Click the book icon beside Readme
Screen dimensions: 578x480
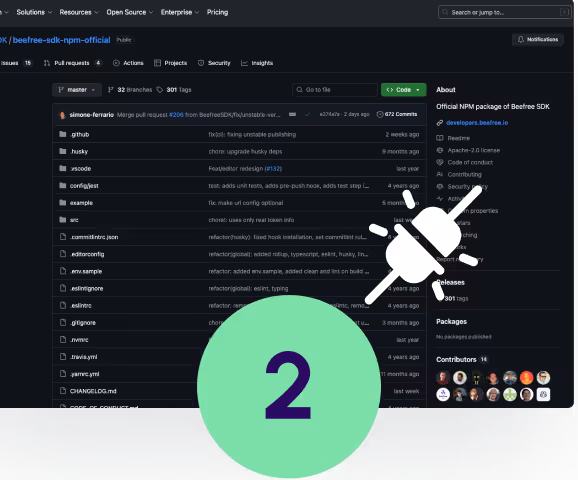click(440, 138)
